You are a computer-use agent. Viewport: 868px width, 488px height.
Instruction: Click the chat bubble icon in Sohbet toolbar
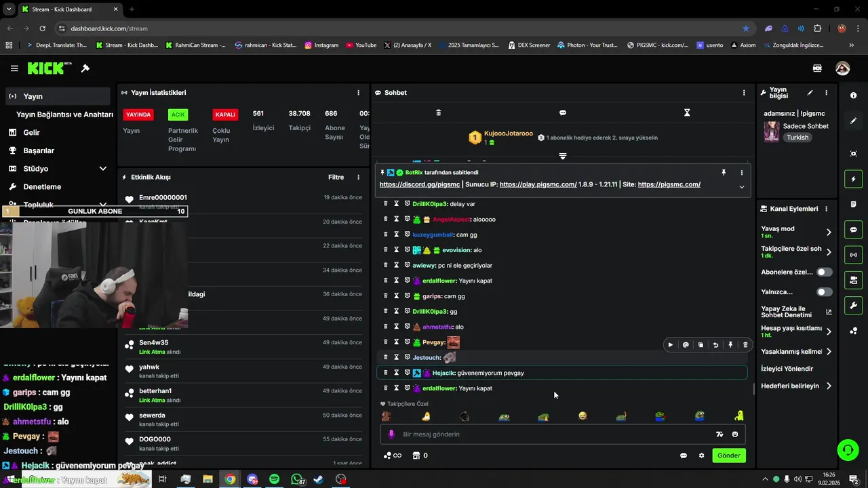coord(563,113)
